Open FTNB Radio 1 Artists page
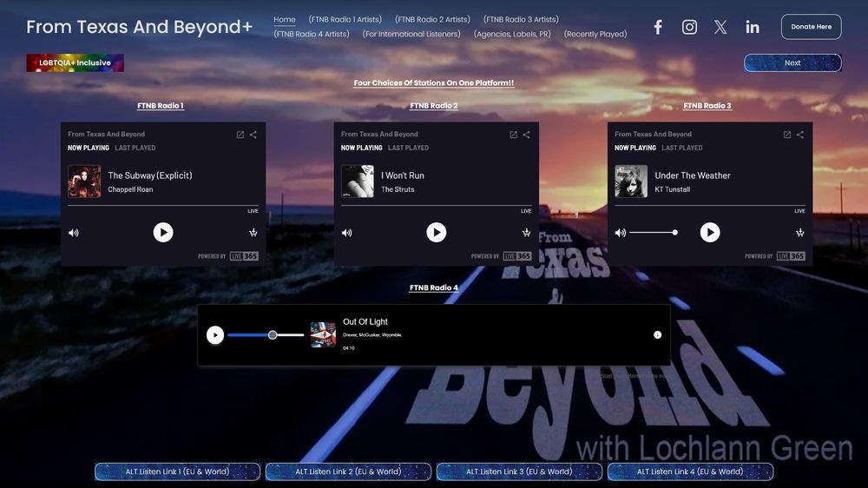 (345, 19)
